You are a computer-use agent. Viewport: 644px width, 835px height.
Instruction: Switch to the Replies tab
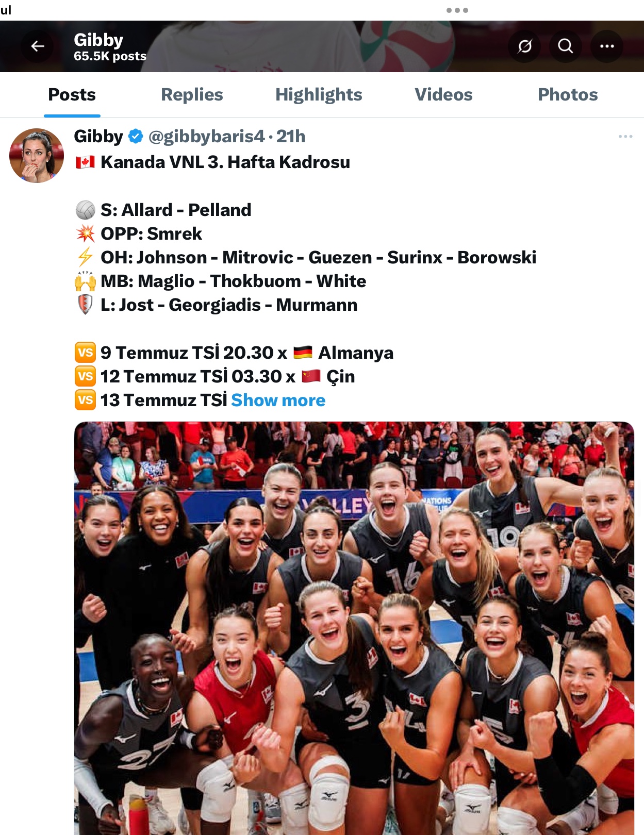(x=192, y=95)
